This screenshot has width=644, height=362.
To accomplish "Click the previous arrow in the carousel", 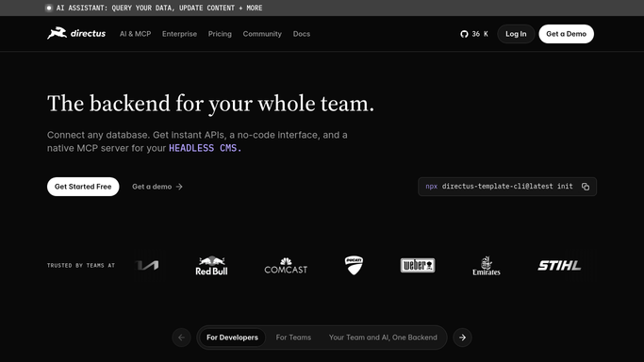I will (x=182, y=337).
